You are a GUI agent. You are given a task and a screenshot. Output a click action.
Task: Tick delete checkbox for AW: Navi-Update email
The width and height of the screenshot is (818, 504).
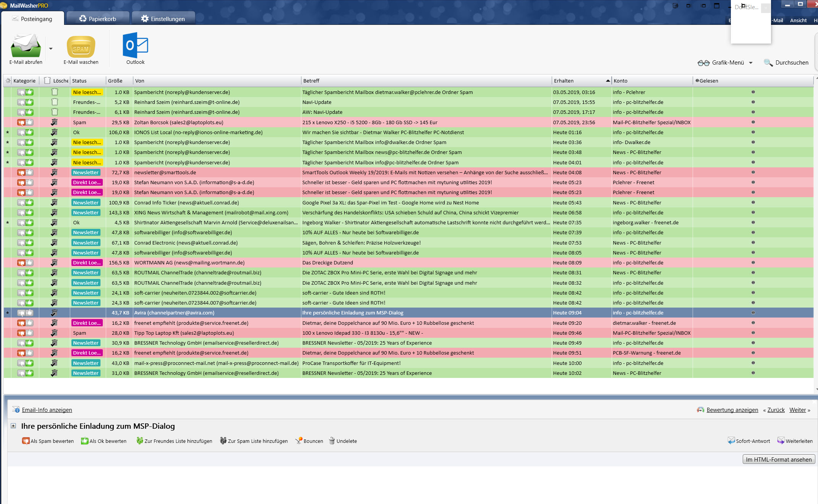[x=55, y=112]
